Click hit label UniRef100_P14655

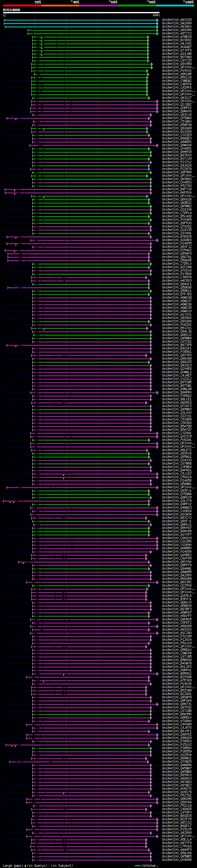point(177,243)
